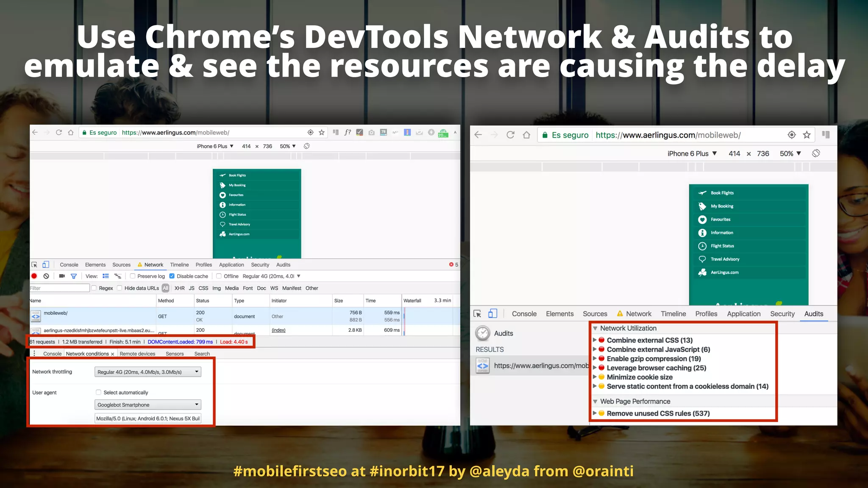The image size is (868, 488).
Task: Select inspect element tool in left DevTools
Action: 34,265
